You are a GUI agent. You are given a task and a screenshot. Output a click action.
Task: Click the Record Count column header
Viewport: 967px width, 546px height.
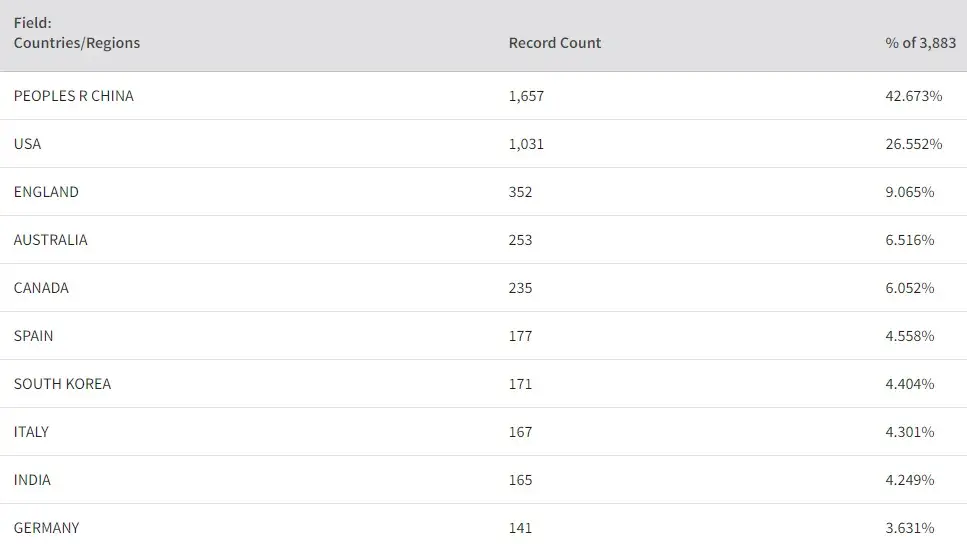555,43
